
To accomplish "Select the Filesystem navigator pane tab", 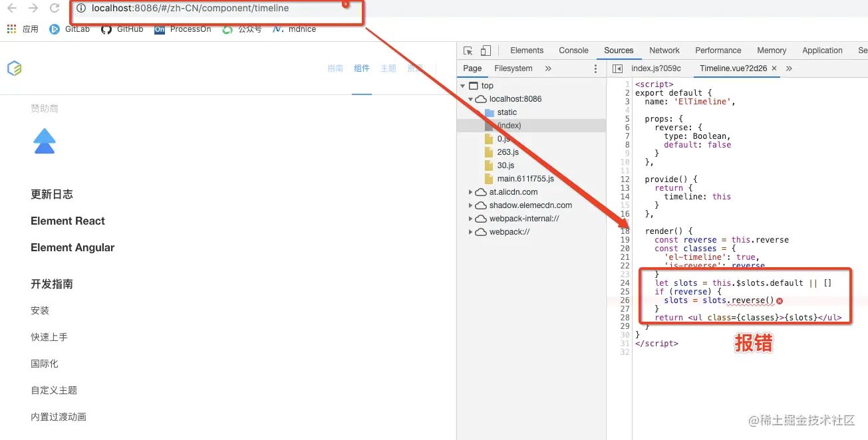I will click(x=513, y=68).
